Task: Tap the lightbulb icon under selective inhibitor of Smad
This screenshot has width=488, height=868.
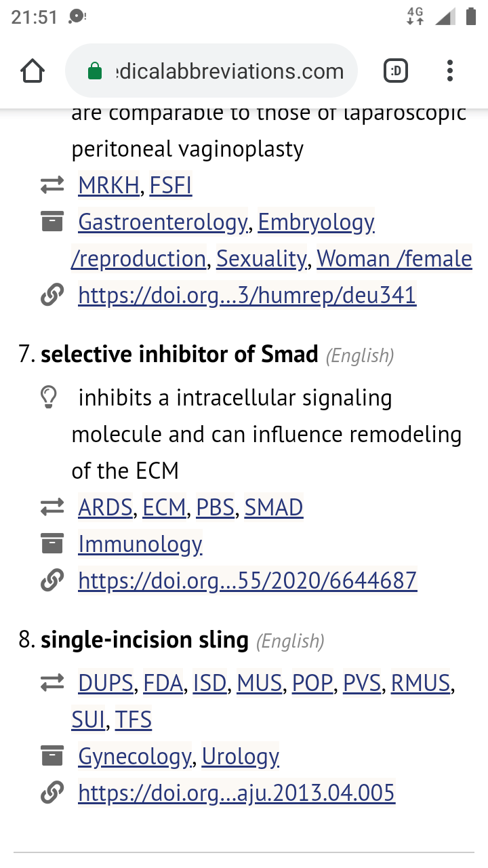Action: tap(49, 397)
